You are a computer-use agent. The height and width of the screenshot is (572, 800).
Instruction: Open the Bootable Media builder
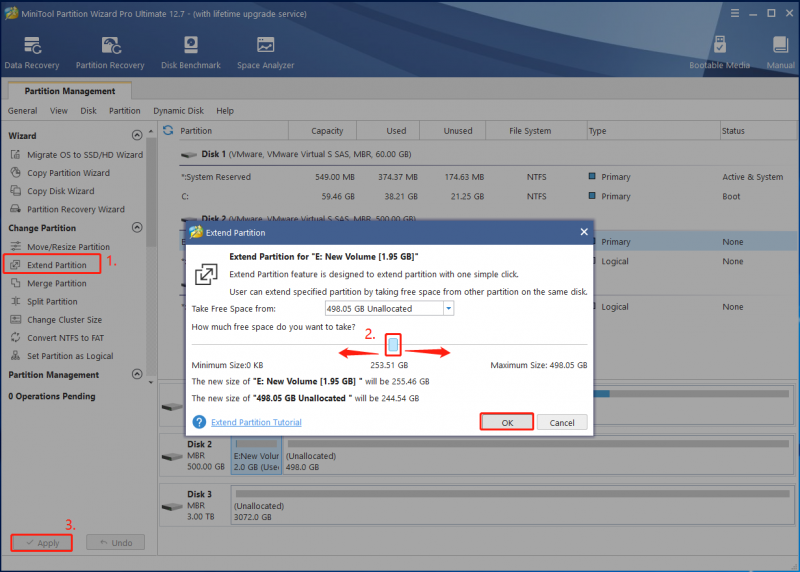click(x=719, y=53)
